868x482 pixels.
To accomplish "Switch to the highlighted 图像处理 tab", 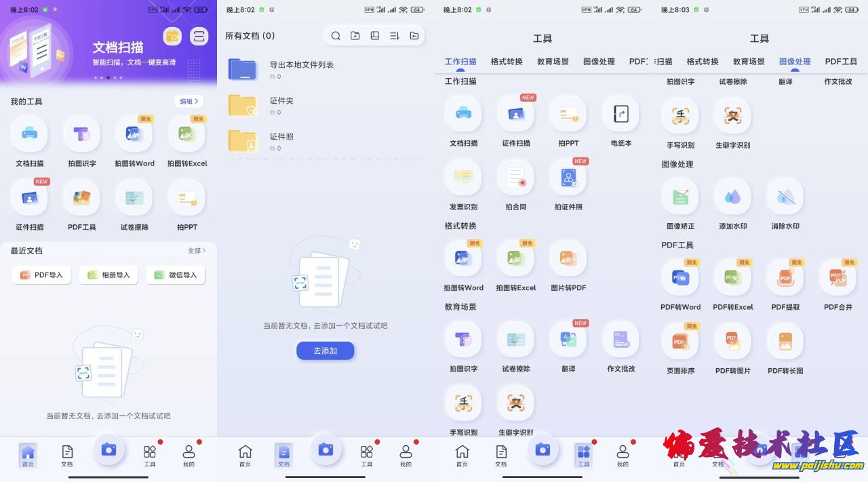I will point(795,62).
